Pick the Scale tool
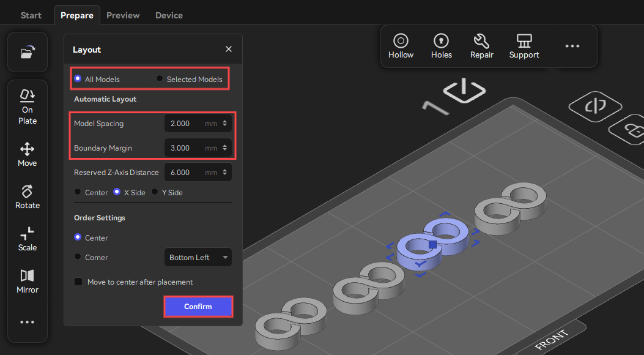 (28, 239)
